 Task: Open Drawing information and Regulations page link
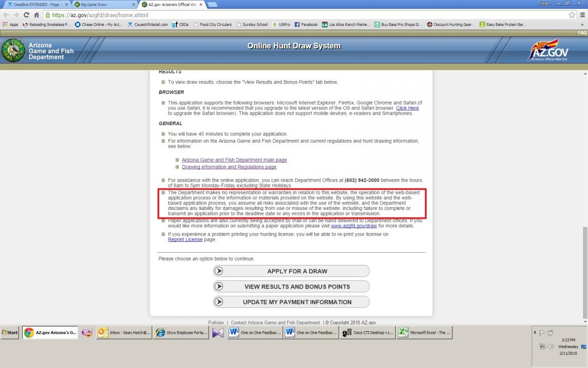(229, 167)
